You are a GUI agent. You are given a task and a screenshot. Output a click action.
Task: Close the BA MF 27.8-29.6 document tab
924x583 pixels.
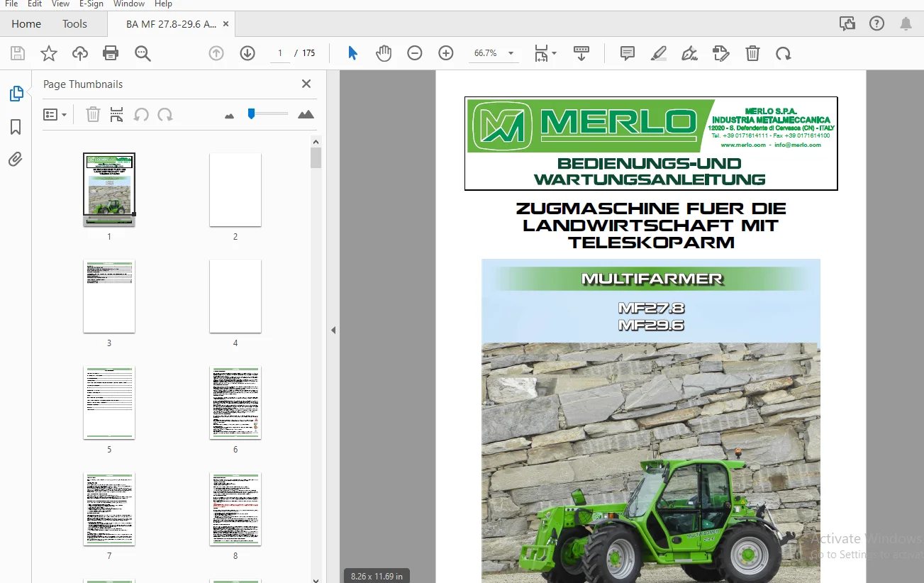pos(226,24)
